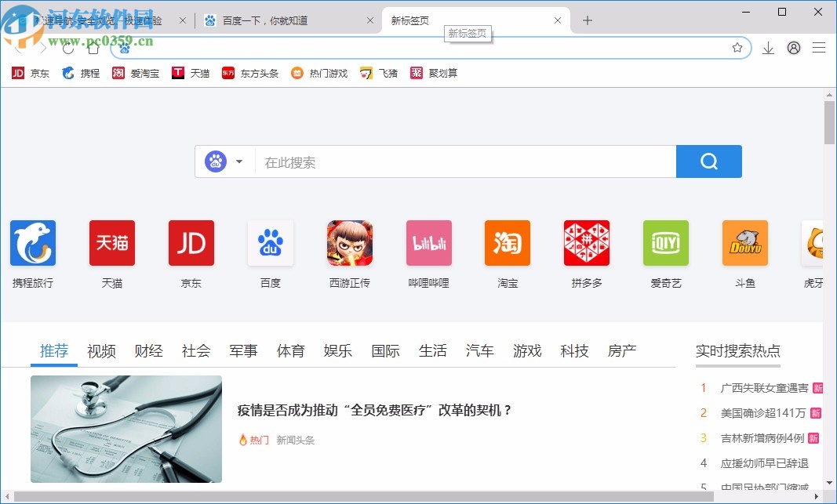Image resolution: width=837 pixels, height=504 pixels.
Task: Launch 爱奇艺 from the speed dial
Action: pyautogui.click(x=665, y=243)
